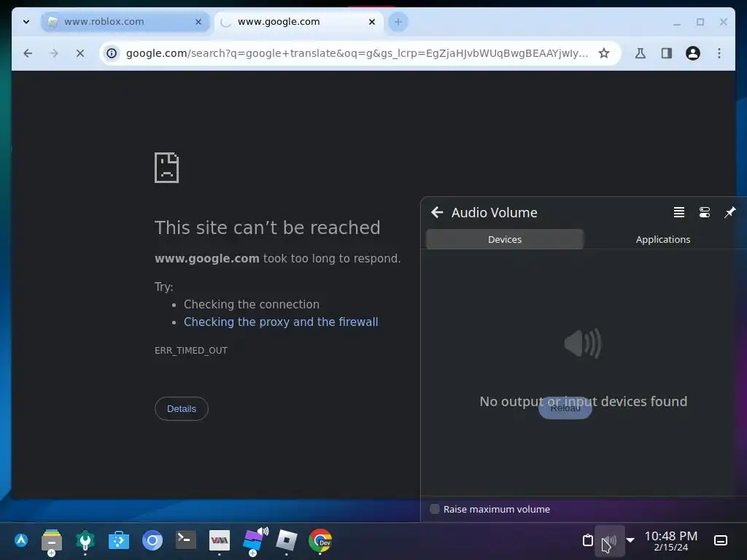The width and height of the screenshot is (747, 560).
Task: Switch to the Devices tab
Action: (x=505, y=239)
